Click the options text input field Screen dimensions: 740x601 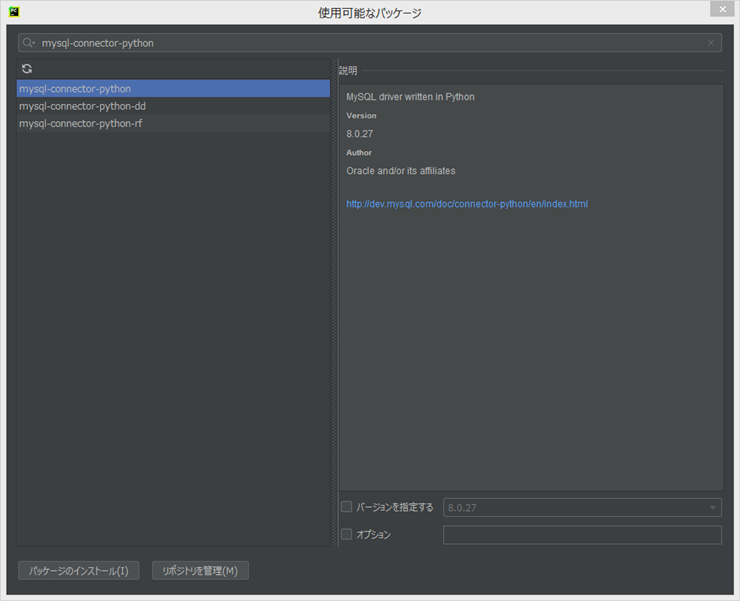click(x=582, y=535)
